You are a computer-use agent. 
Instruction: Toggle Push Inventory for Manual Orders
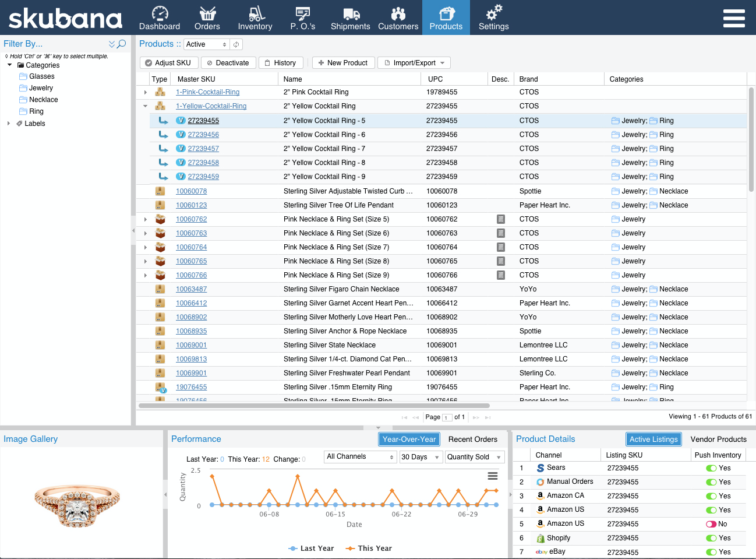711,482
